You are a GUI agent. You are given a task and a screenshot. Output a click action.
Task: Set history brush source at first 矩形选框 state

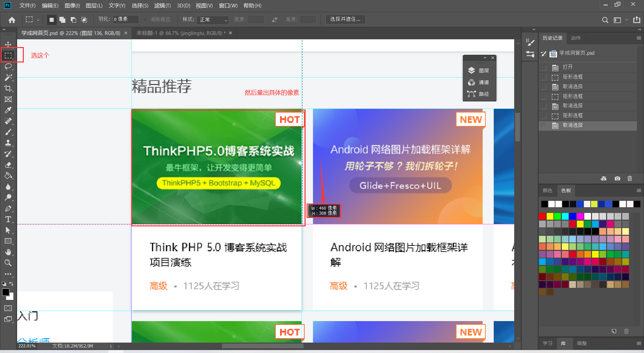click(544, 77)
